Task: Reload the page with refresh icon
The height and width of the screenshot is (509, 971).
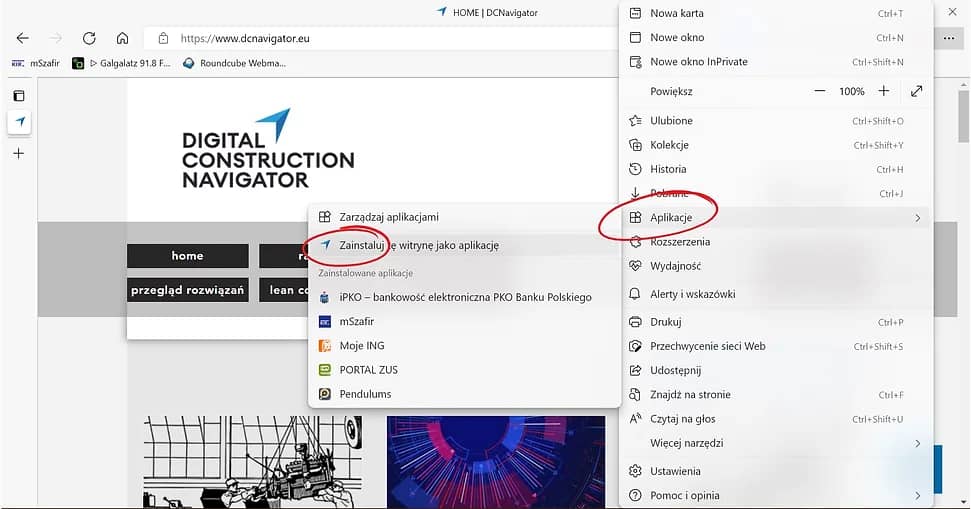Action: point(89,38)
